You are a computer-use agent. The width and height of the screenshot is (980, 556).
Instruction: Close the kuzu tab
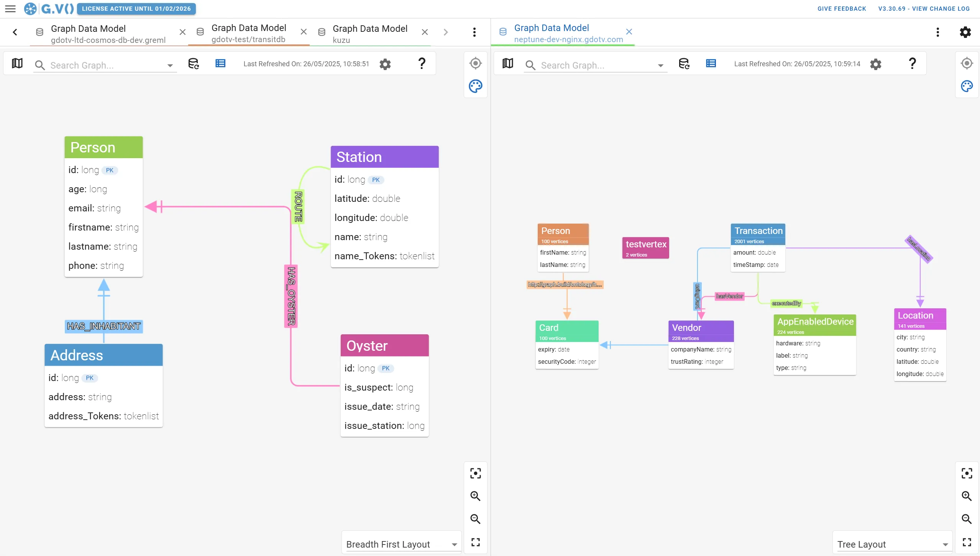tap(425, 32)
